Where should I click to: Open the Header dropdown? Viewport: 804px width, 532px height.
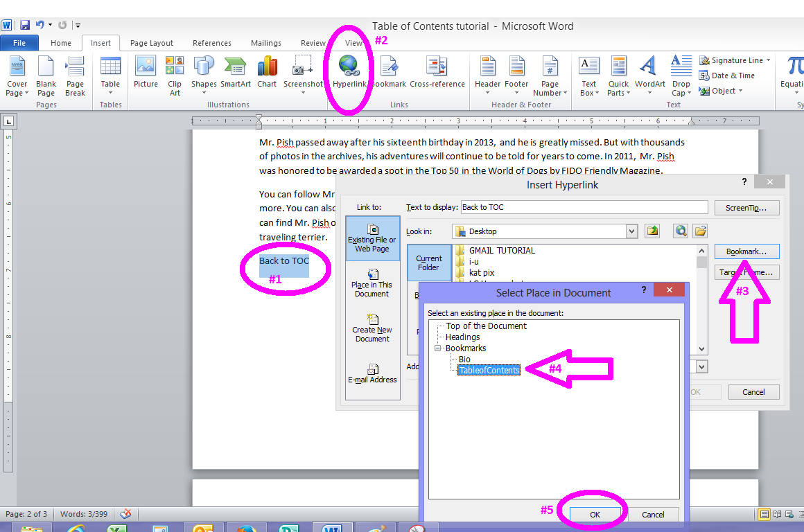click(488, 76)
